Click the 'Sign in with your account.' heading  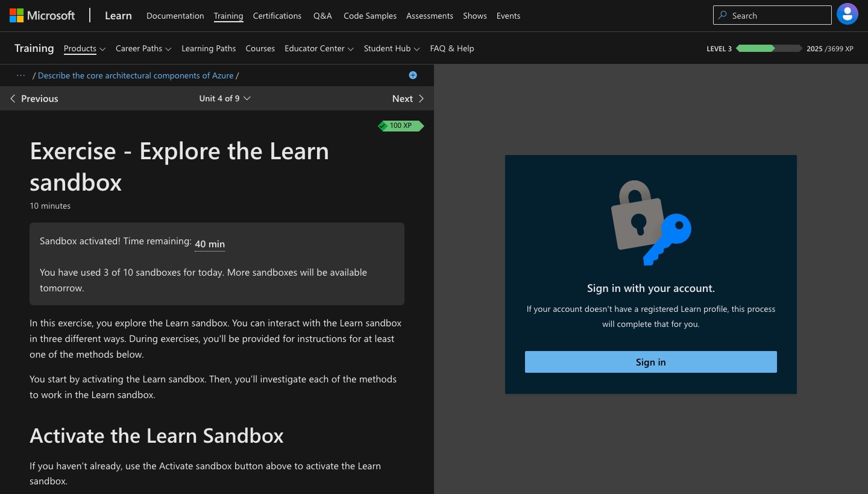[651, 288]
